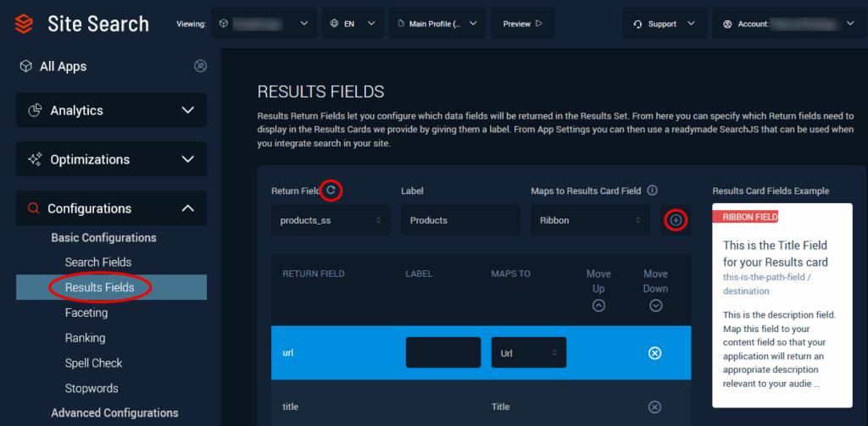Screen dimensions: 868x426
Task: Open the Results Fields menu item
Action: (99, 287)
